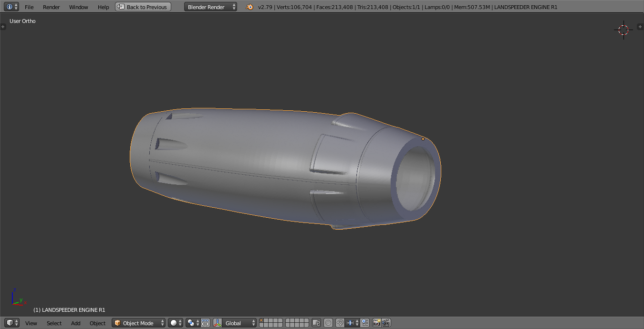Click the 'Lamps:0/0' statistic
The image size is (644, 329).
pos(438,7)
